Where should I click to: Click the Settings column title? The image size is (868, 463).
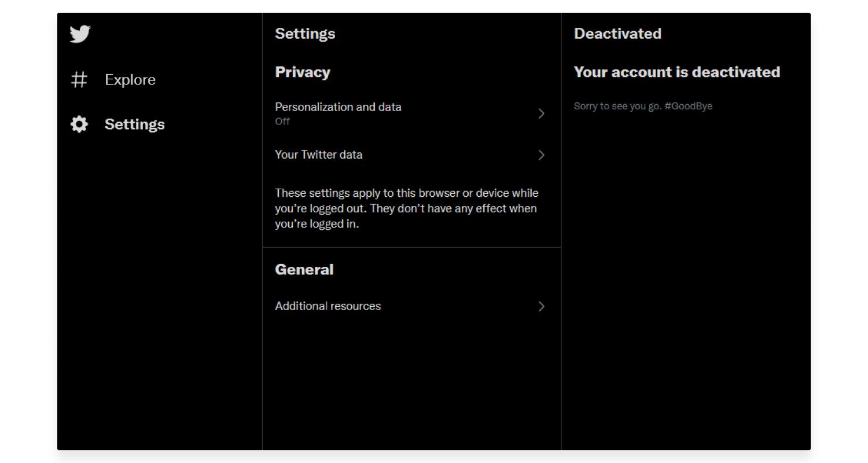tap(305, 34)
